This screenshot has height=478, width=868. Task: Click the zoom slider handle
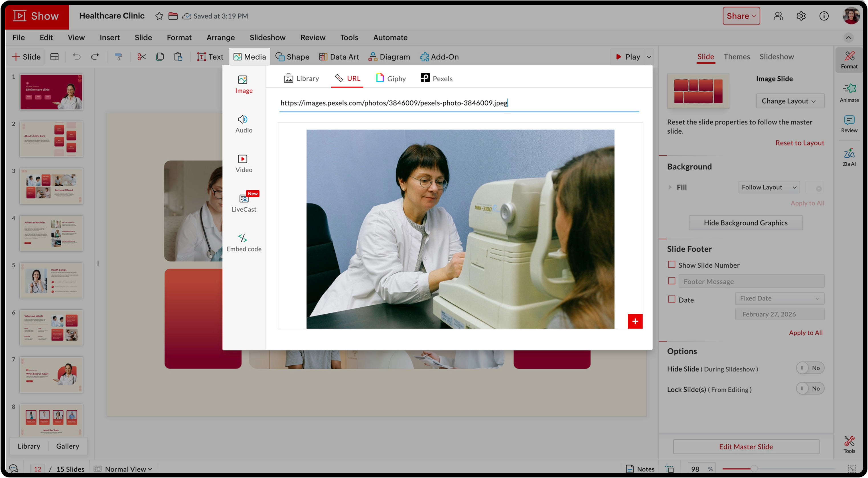[x=754, y=469]
